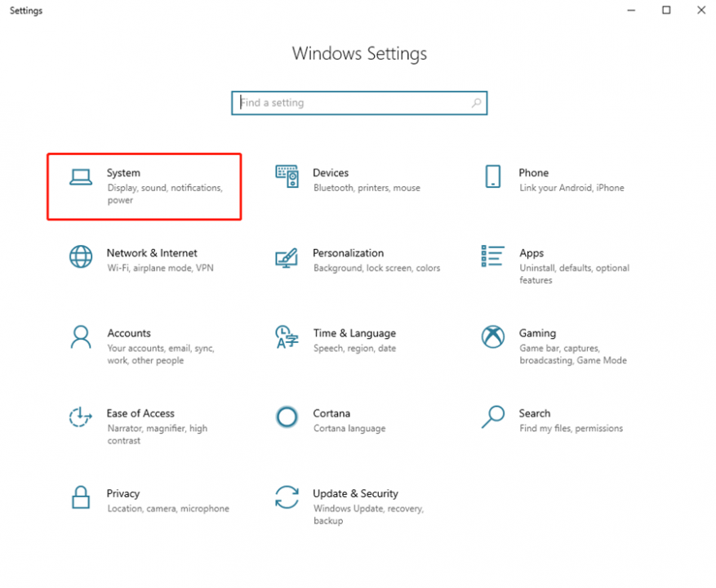
Task: Open the Ease of Access title
Action: [x=140, y=413]
